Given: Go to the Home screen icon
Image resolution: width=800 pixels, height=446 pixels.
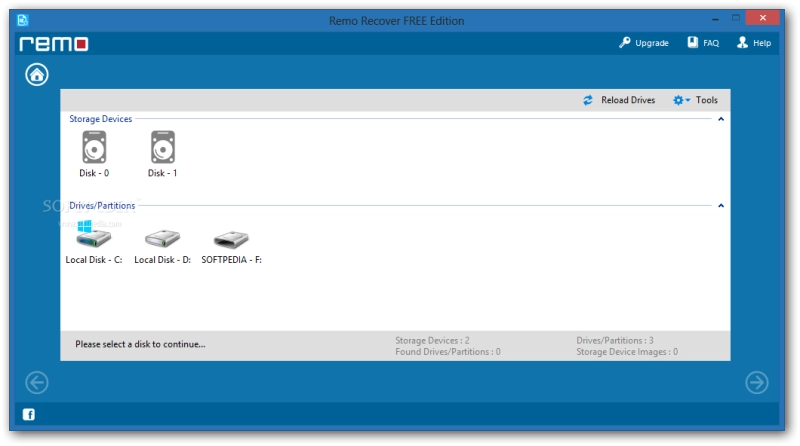Looking at the screenshot, I should 37,75.
